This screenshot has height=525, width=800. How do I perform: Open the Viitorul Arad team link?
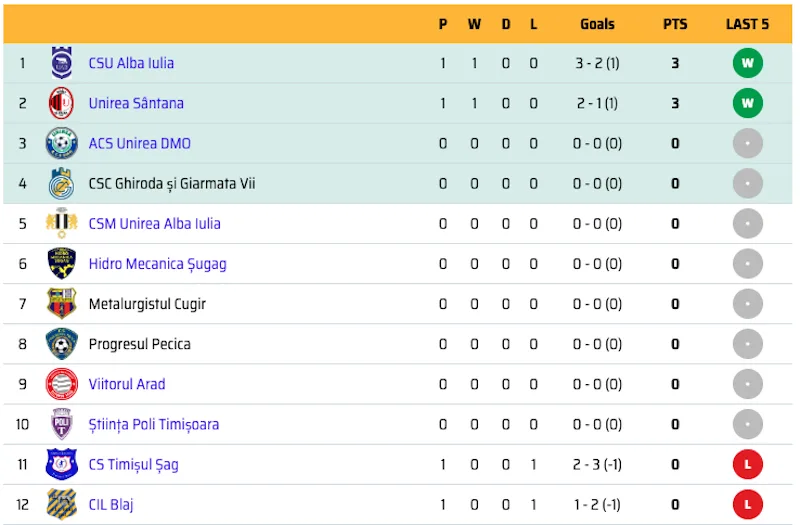pos(127,384)
